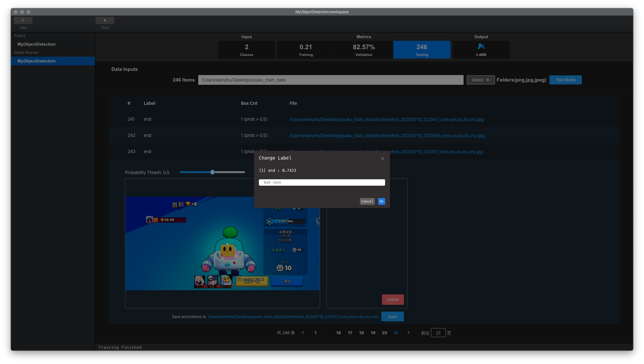Switch to the Testing tab
This screenshot has width=644, height=364.
[421, 50]
